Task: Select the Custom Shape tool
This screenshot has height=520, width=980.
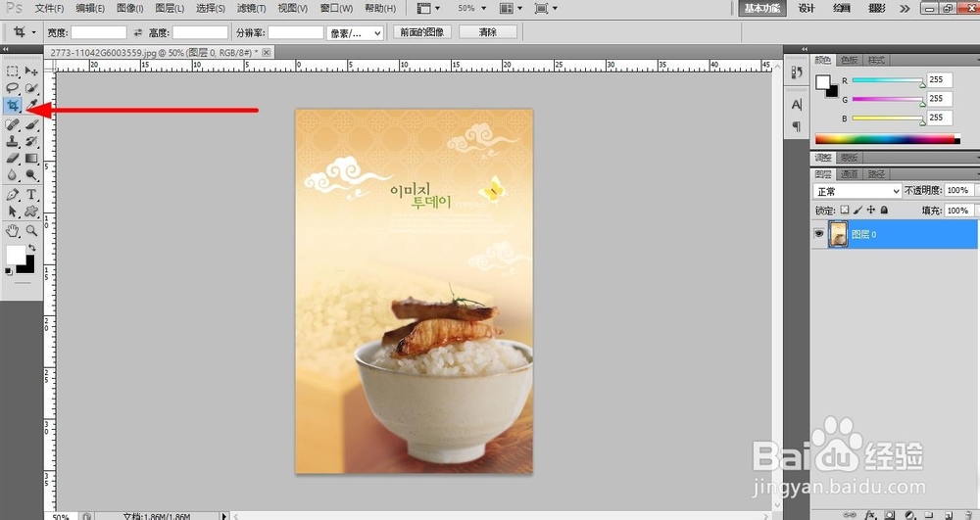Action: tap(31, 212)
